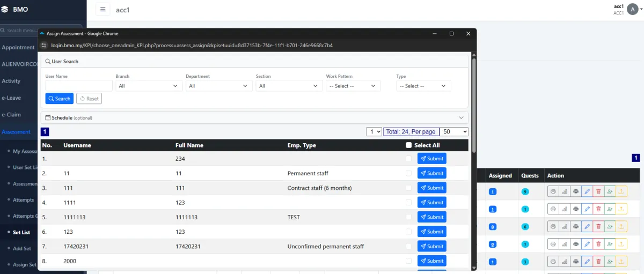Image resolution: width=644 pixels, height=274 pixels.
Task: Tick checkbox for username 11 row
Action: tap(409, 173)
